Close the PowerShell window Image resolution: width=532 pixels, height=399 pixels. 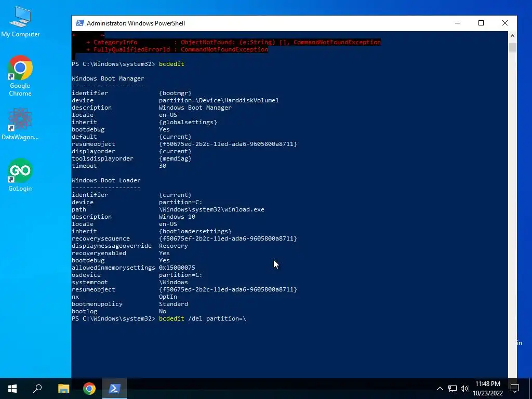pos(505,23)
